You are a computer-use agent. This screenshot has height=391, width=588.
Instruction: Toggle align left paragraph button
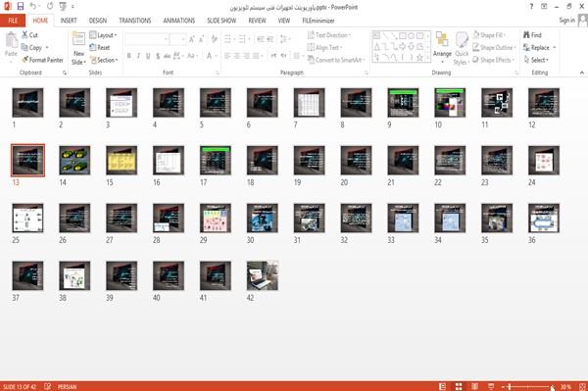227,56
